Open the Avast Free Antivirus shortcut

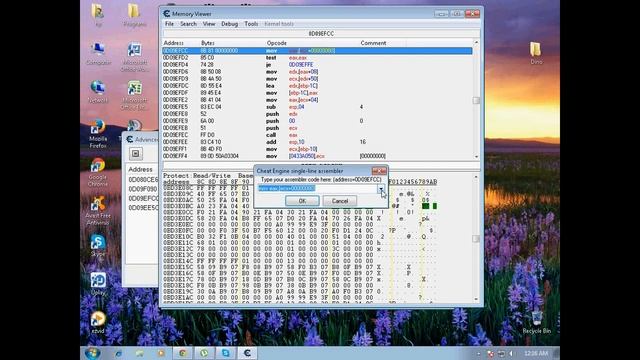click(98, 210)
